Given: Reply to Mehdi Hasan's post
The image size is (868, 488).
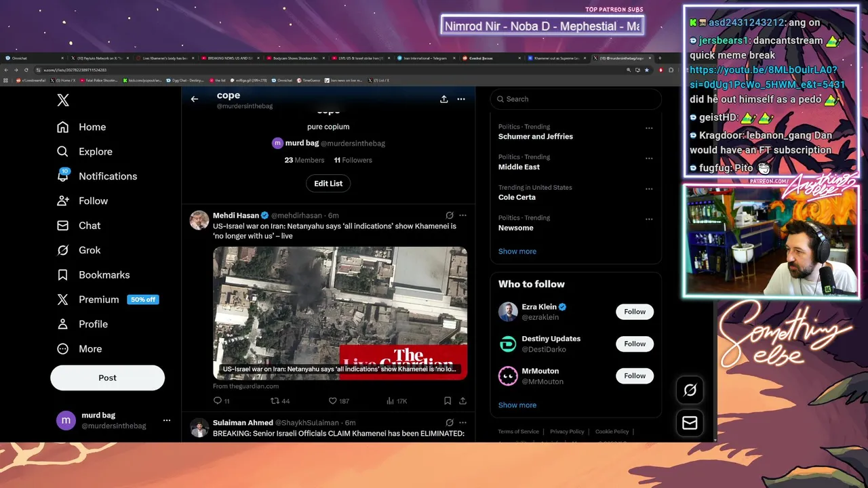Looking at the screenshot, I should point(222,401).
